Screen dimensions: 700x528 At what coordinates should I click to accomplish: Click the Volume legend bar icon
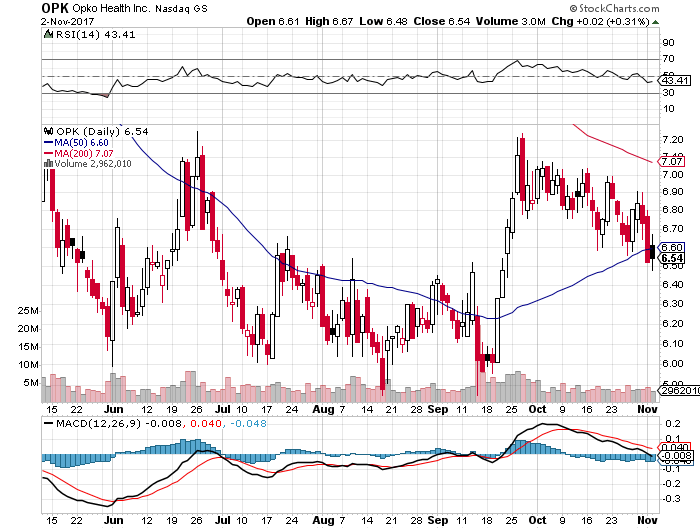[x=46, y=162]
